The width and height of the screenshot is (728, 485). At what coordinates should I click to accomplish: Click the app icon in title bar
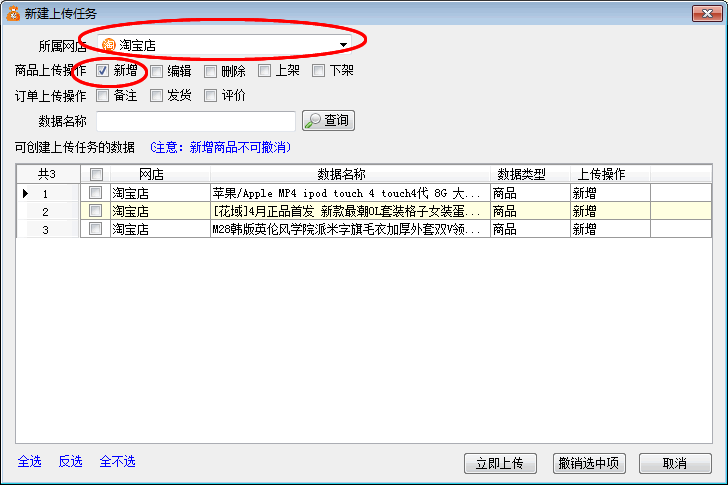(x=13, y=13)
